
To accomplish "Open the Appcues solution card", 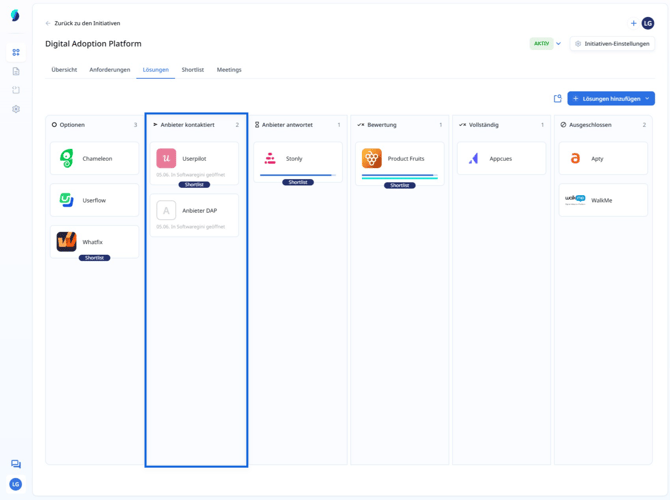I will point(500,158).
